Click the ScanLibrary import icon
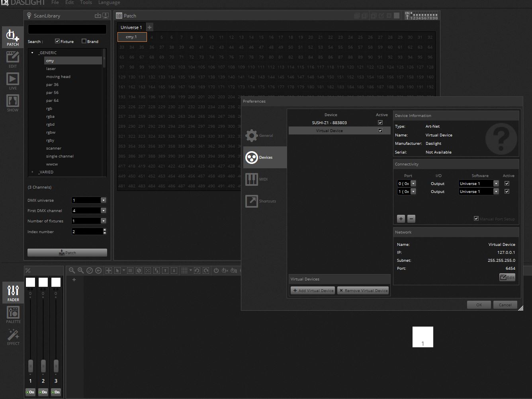 (x=98, y=16)
